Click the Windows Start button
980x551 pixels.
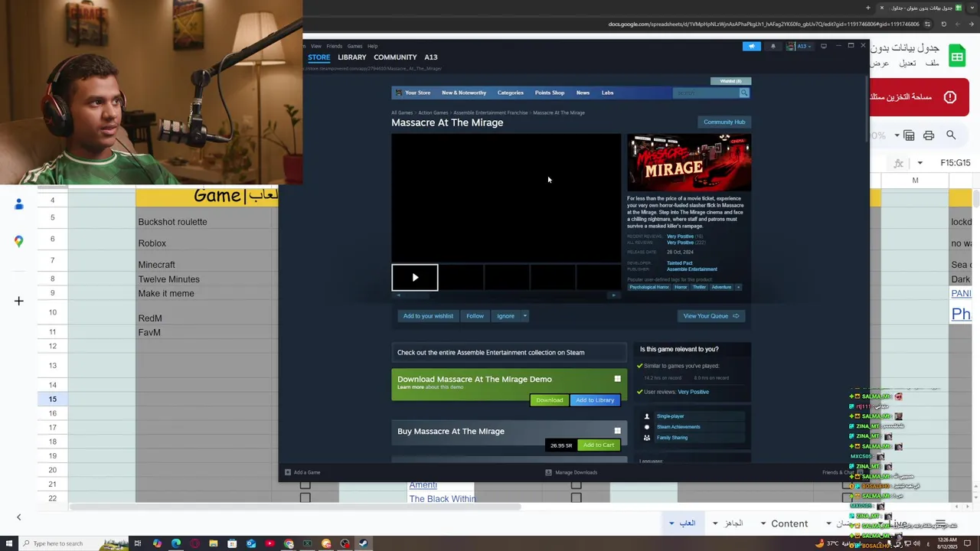pos(9,543)
